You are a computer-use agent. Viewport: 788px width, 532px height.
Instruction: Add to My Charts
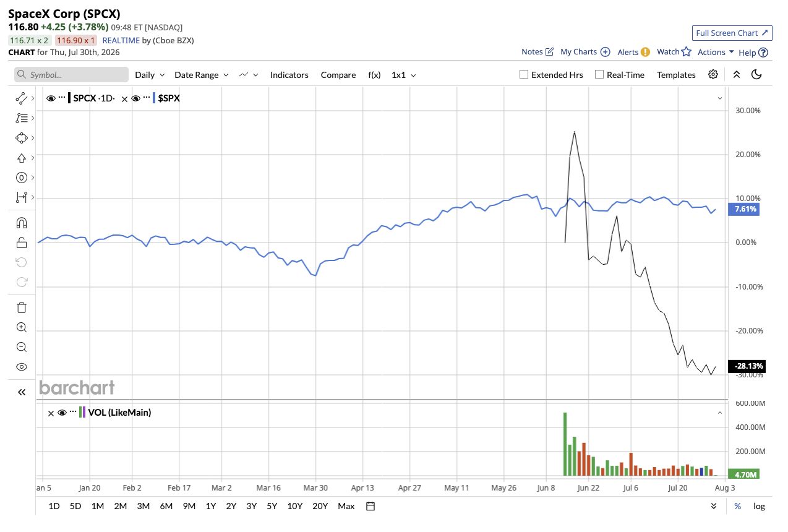tap(606, 52)
